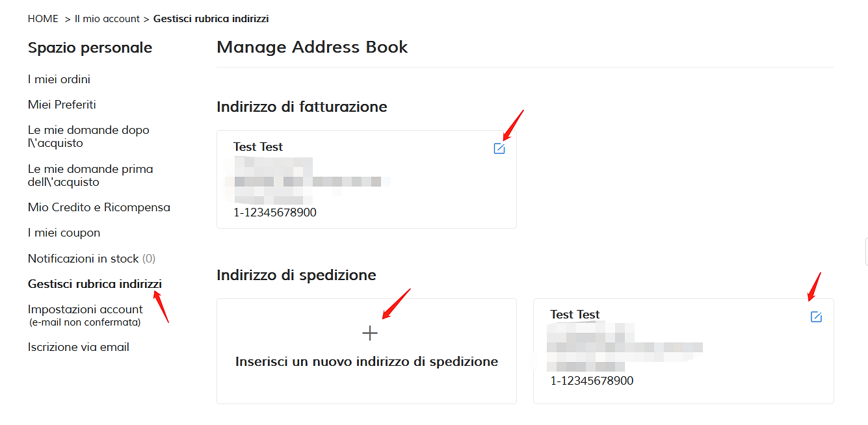Click the billing address phone number

click(x=275, y=212)
